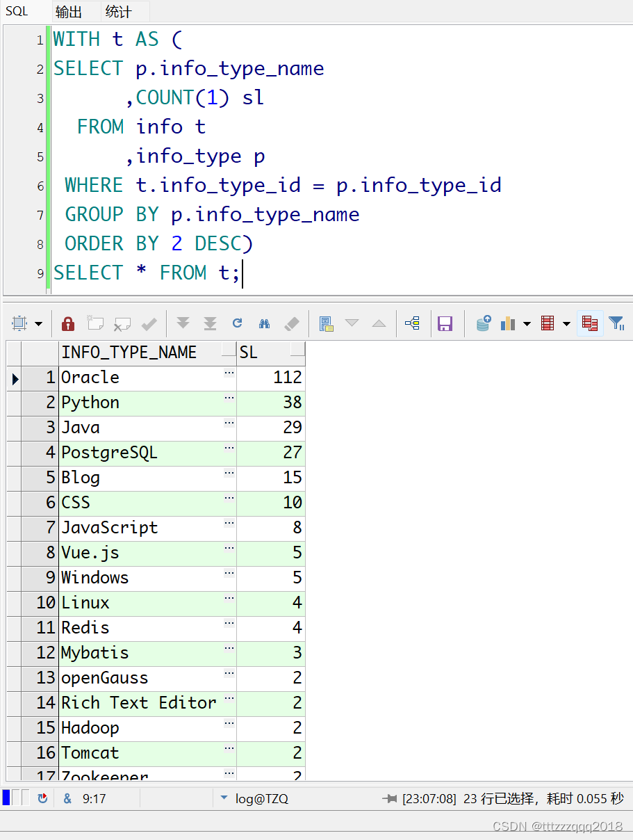The width and height of the screenshot is (633, 840).
Task: Select the Hadoop cell
Action: (x=147, y=728)
